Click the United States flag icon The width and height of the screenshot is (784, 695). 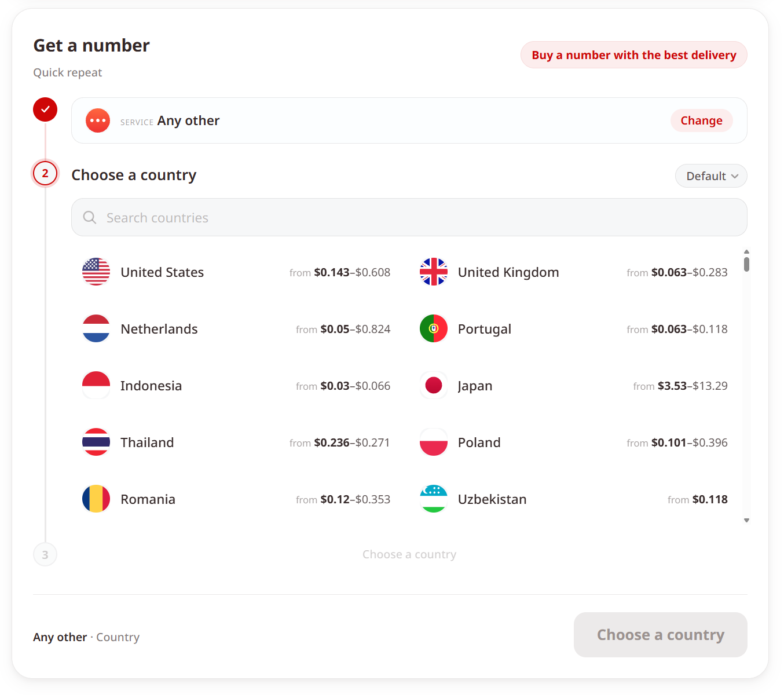tap(96, 272)
